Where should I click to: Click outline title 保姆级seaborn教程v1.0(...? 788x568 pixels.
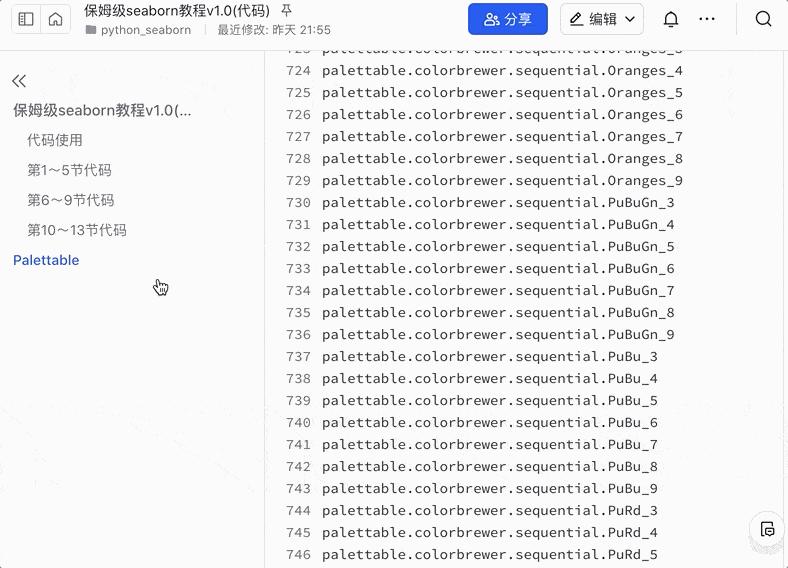tap(102, 110)
